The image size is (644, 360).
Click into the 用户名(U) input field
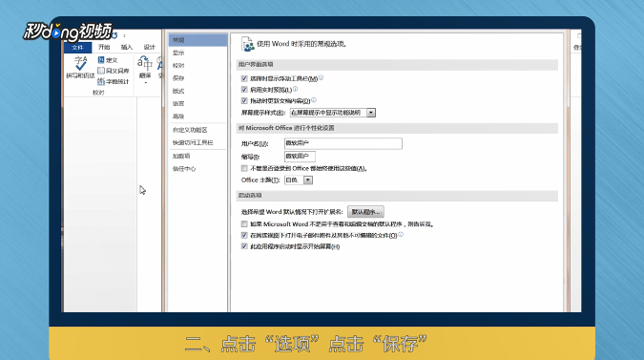(x=343, y=143)
